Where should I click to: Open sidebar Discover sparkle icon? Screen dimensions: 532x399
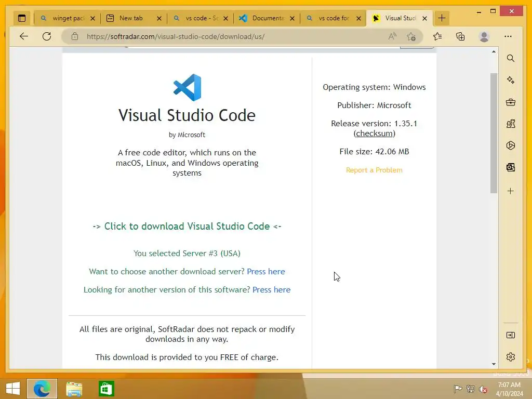pos(511,80)
